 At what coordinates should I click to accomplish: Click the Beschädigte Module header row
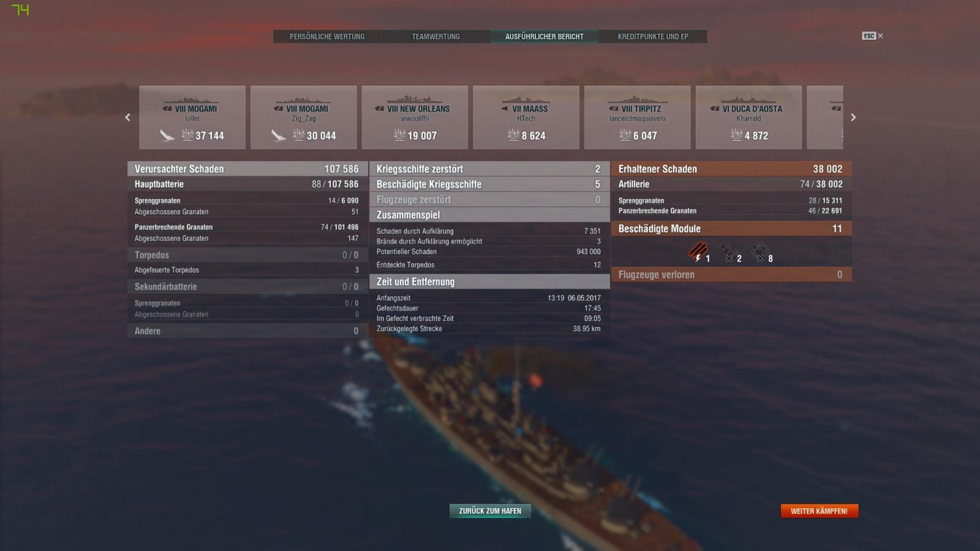[731, 229]
